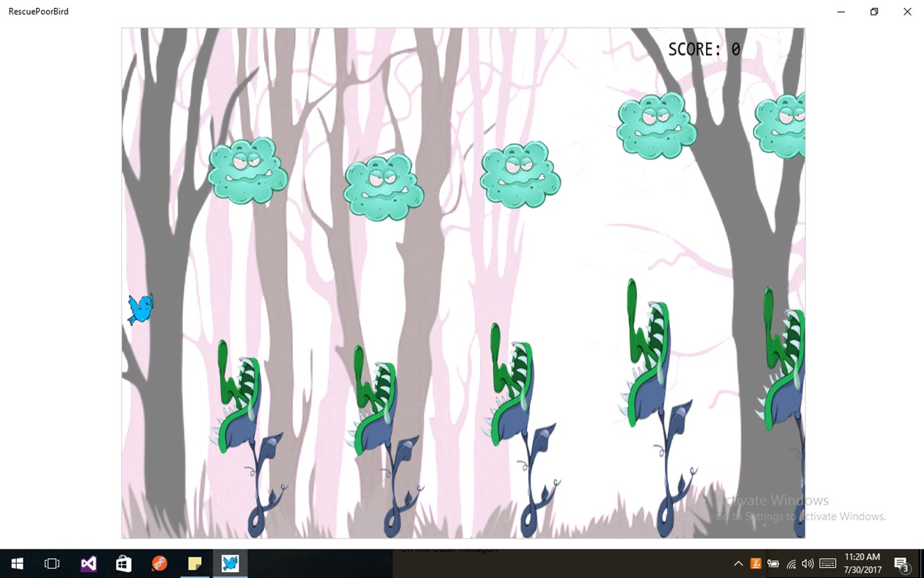Open Task View from the taskbar

pyautogui.click(x=51, y=563)
